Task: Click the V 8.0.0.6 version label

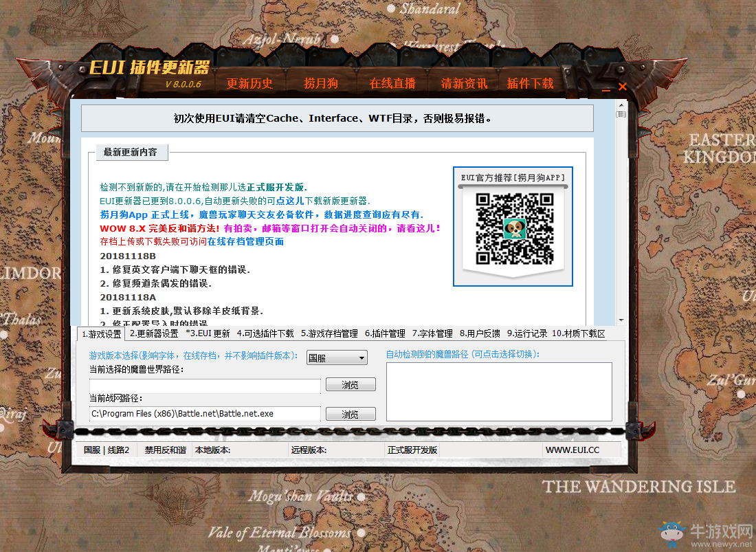Action: click(x=183, y=84)
